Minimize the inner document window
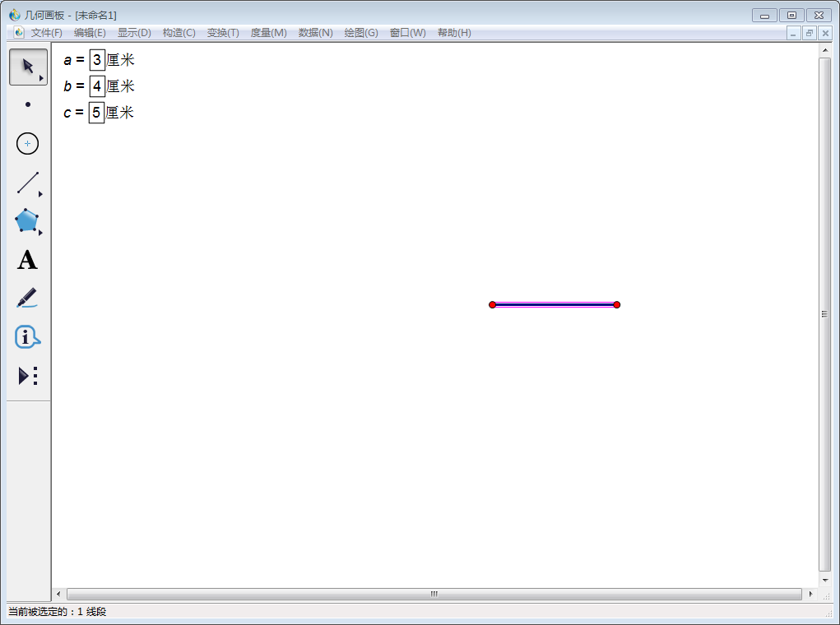 pos(793,33)
